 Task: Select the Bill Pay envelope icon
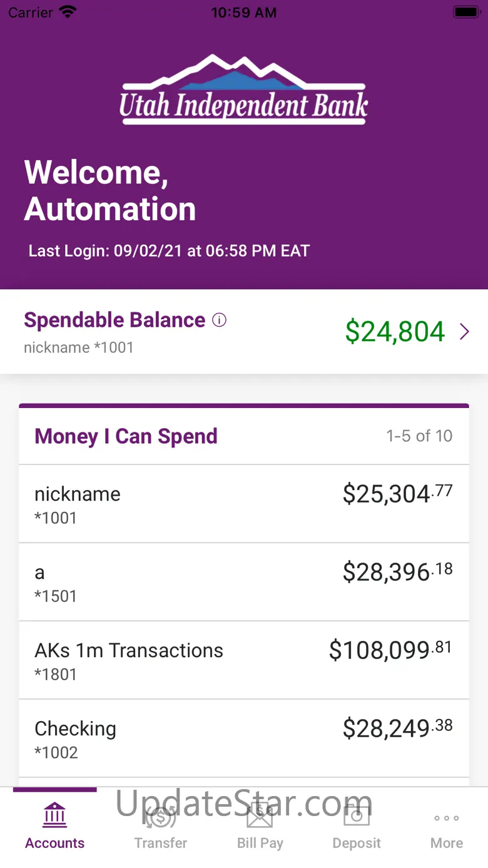[260, 815]
